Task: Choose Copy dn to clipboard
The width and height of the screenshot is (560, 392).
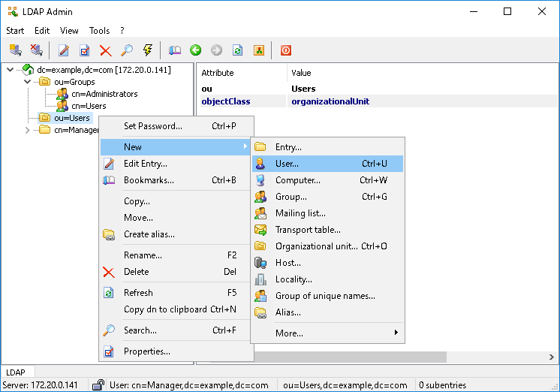Action: (176, 309)
